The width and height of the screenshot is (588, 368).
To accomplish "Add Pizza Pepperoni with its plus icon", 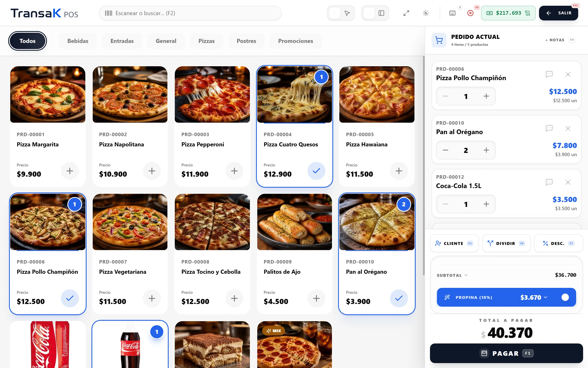I will click(x=234, y=171).
